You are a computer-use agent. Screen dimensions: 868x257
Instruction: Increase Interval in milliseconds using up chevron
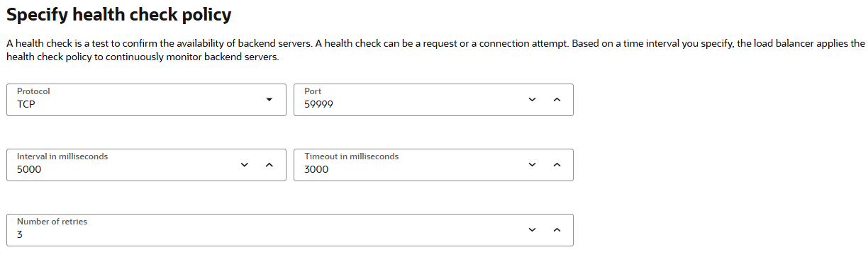click(x=269, y=165)
